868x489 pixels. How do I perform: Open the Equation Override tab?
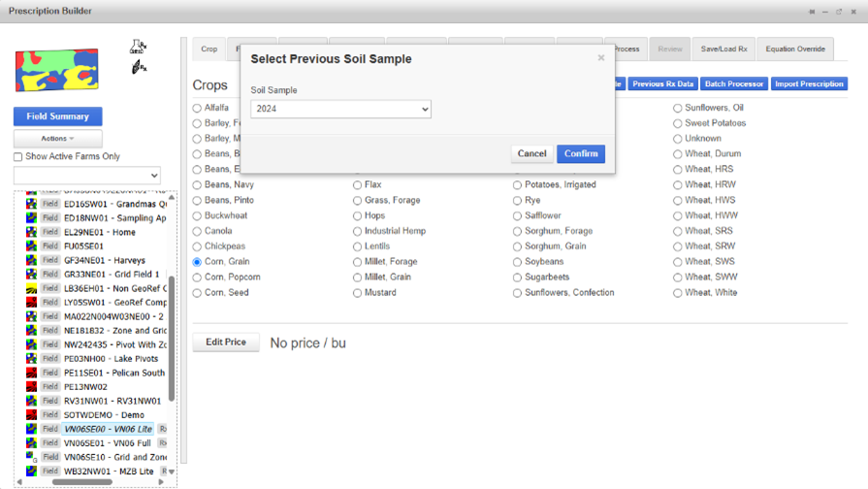(x=795, y=49)
